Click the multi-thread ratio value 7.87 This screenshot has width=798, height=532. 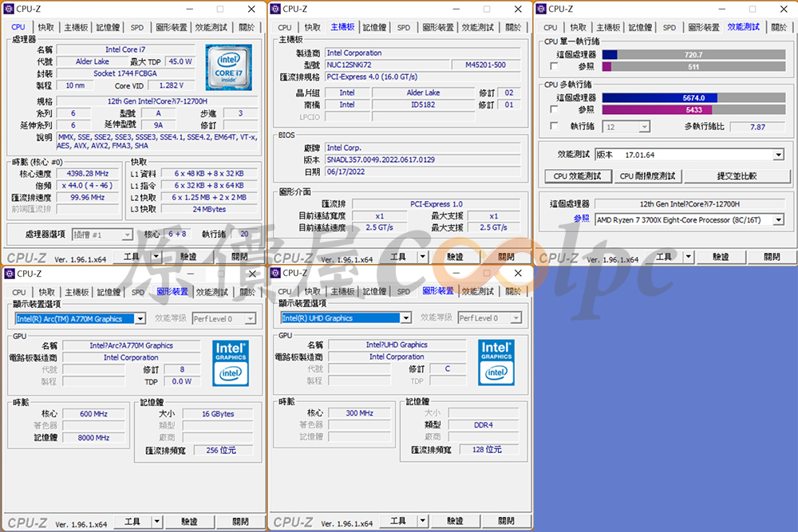pos(757,127)
